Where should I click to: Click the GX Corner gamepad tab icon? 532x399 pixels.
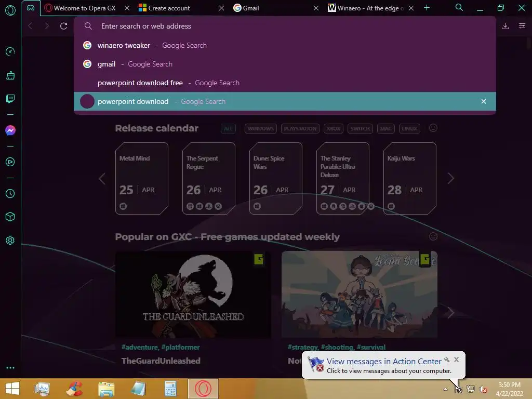coord(31,8)
